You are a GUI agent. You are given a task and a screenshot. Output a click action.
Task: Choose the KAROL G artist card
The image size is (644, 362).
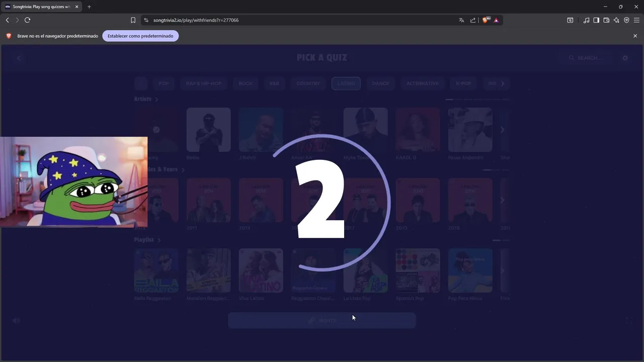click(418, 130)
